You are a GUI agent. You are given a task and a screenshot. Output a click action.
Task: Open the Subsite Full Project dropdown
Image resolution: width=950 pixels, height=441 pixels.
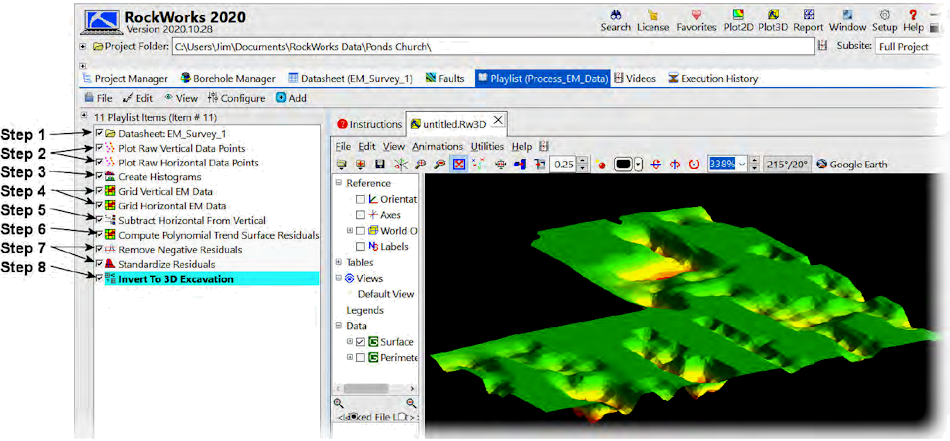[902, 47]
